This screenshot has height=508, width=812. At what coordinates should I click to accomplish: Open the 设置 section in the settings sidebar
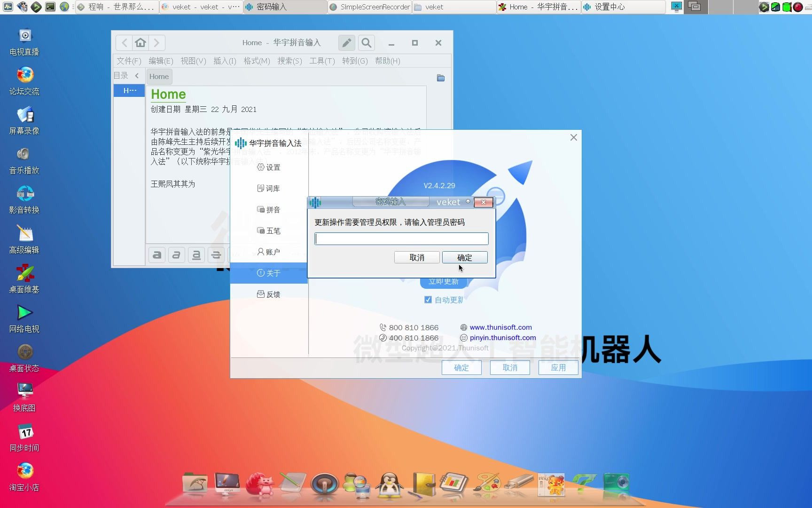(x=269, y=167)
